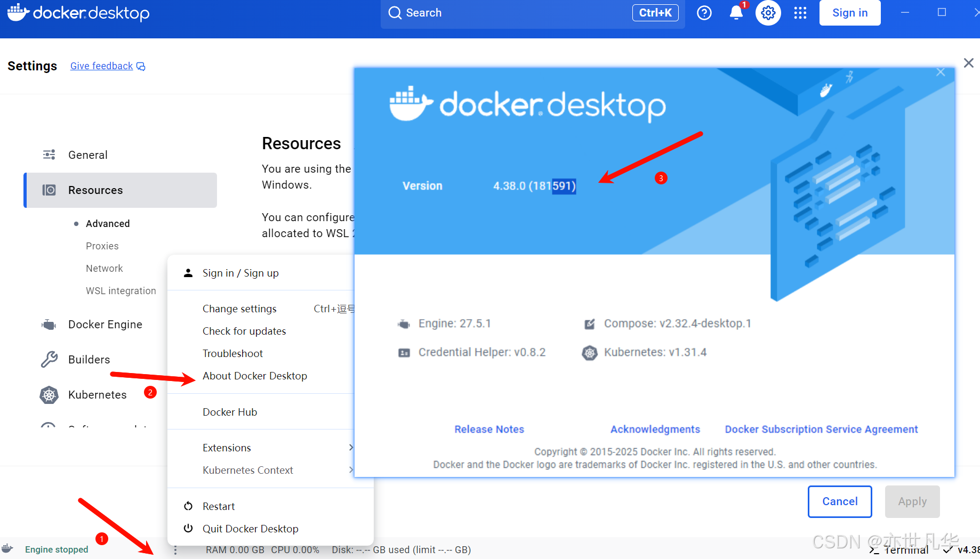The width and height of the screenshot is (980, 559).
Task: Click the Cancel button
Action: point(840,501)
